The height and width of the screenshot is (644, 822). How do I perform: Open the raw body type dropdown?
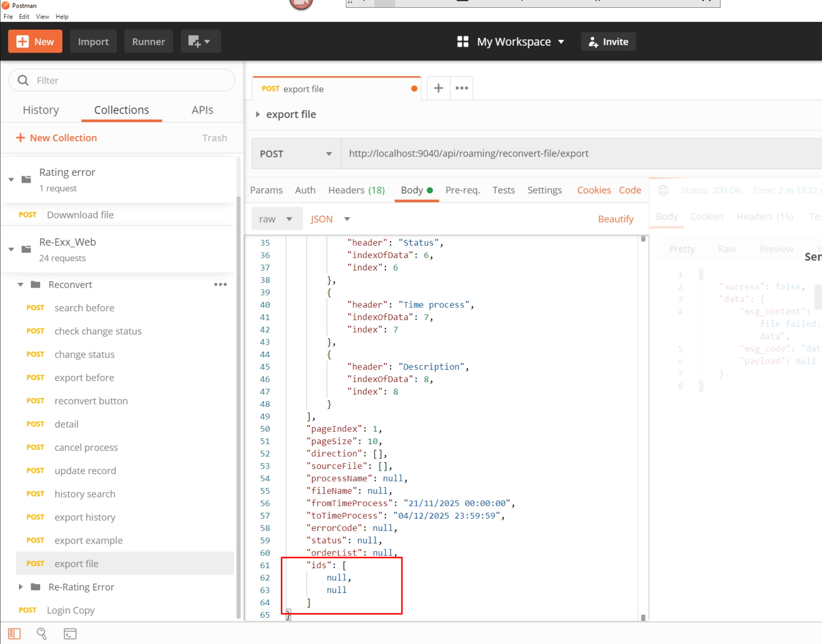click(276, 219)
